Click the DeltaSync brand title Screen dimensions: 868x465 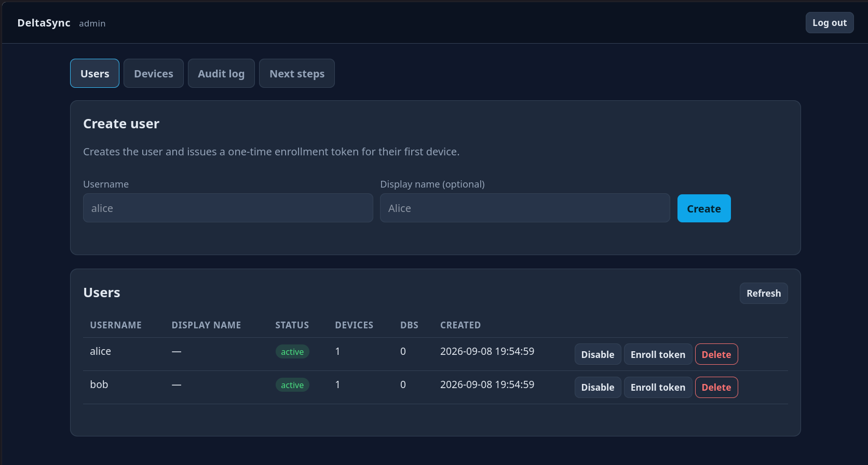pyautogui.click(x=44, y=23)
